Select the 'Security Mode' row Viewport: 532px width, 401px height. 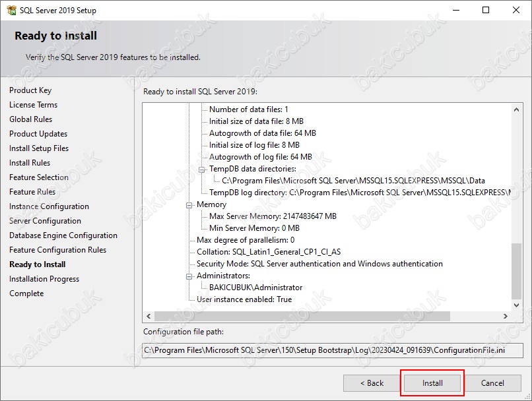(319, 264)
